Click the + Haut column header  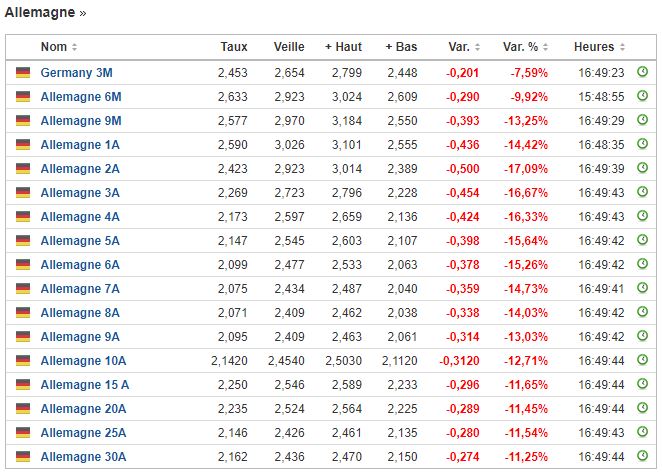(x=343, y=47)
